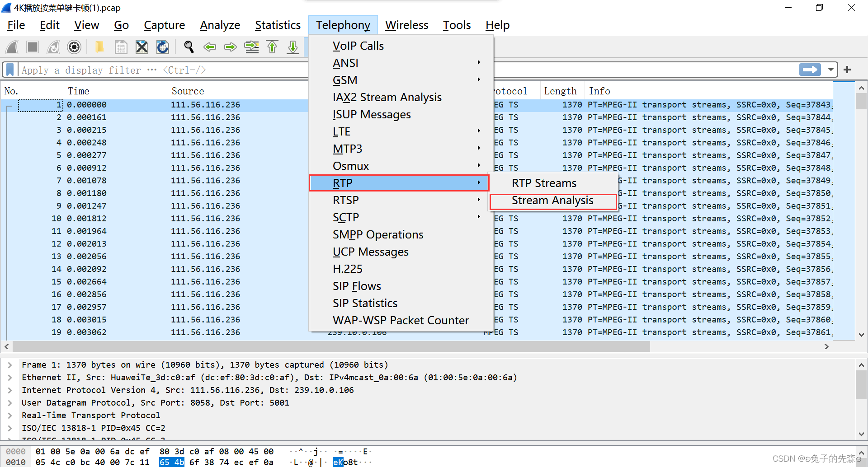Open the Tools menu
This screenshot has height=467, width=868.
coord(457,25)
